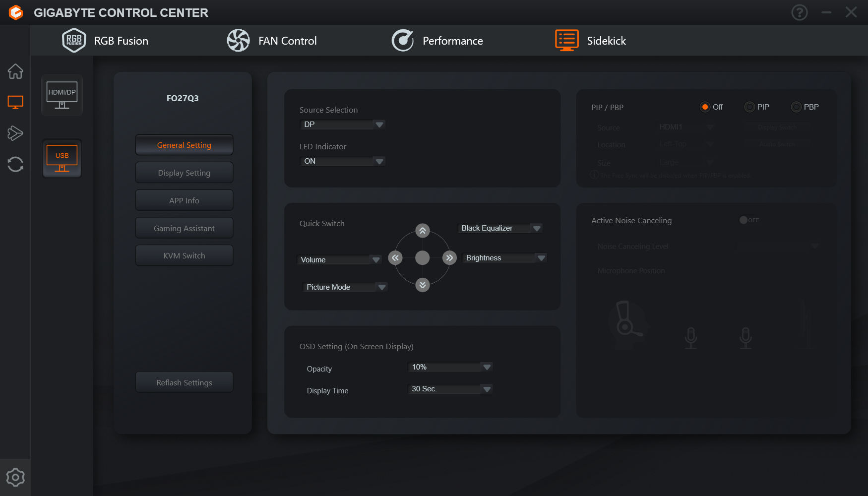
Task: Open the Picture Mode quick switch dropdown
Action: point(345,287)
